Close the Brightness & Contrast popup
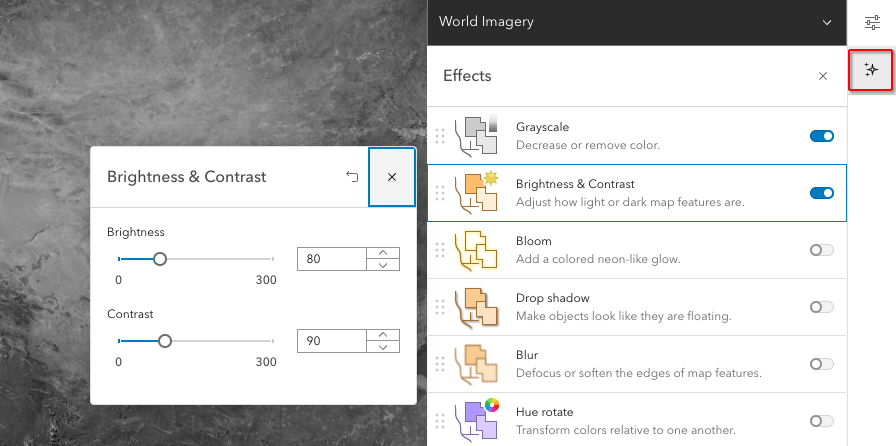Viewport: 896px width, 446px height. 392,177
